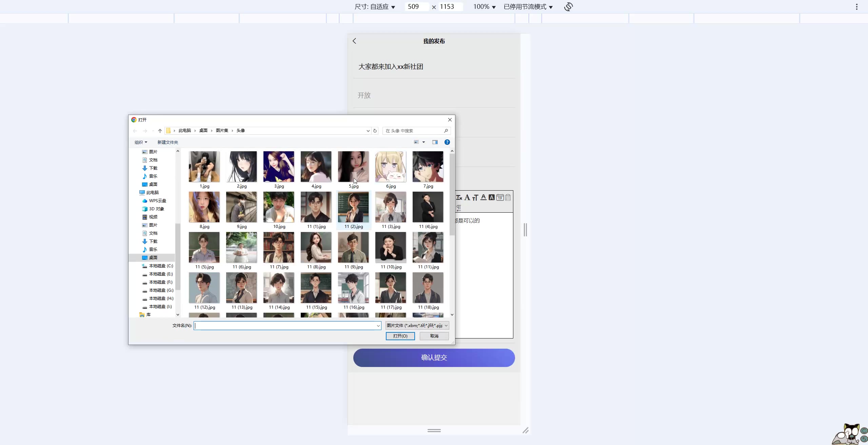This screenshot has width=868, height=445.
Task: Click the clipboard checklist icon in editor
Action: 508,197
